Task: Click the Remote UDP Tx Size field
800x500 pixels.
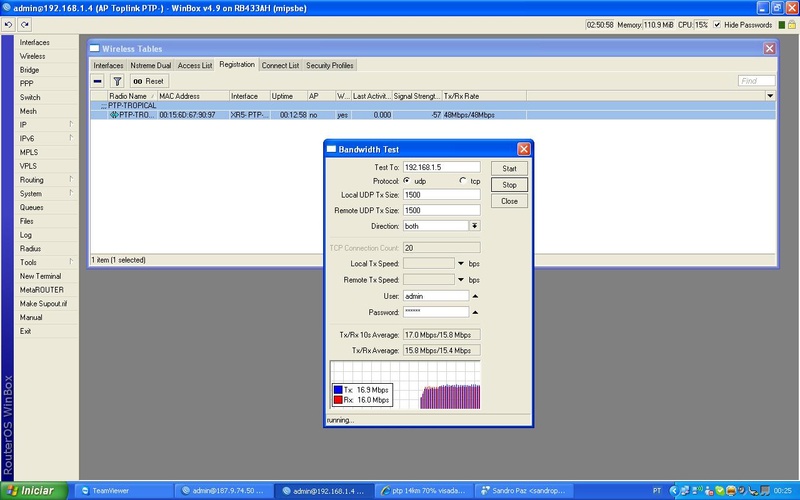Action: [441, 210]
